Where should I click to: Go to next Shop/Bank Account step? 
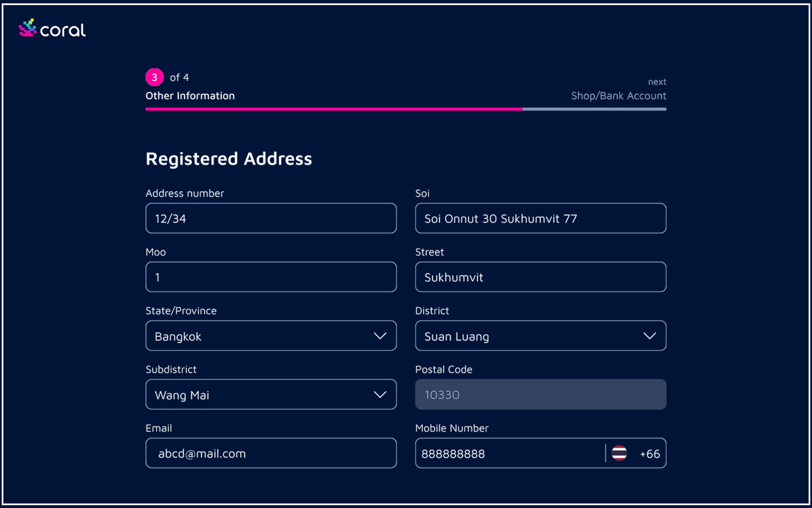pos(619,96)
